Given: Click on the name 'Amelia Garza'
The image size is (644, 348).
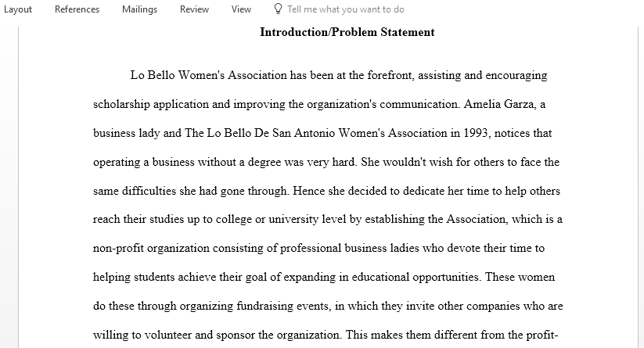Looking at the screenshot, I should click(x=499, y=104).
